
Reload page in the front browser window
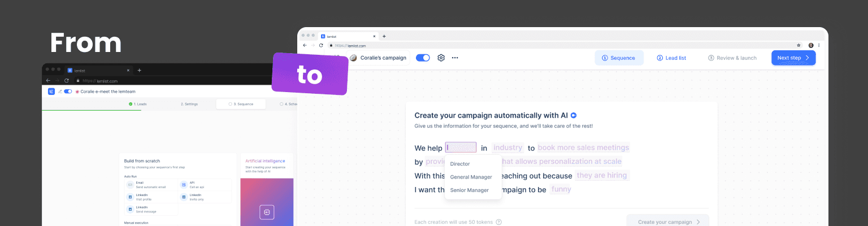pos(322,45)
